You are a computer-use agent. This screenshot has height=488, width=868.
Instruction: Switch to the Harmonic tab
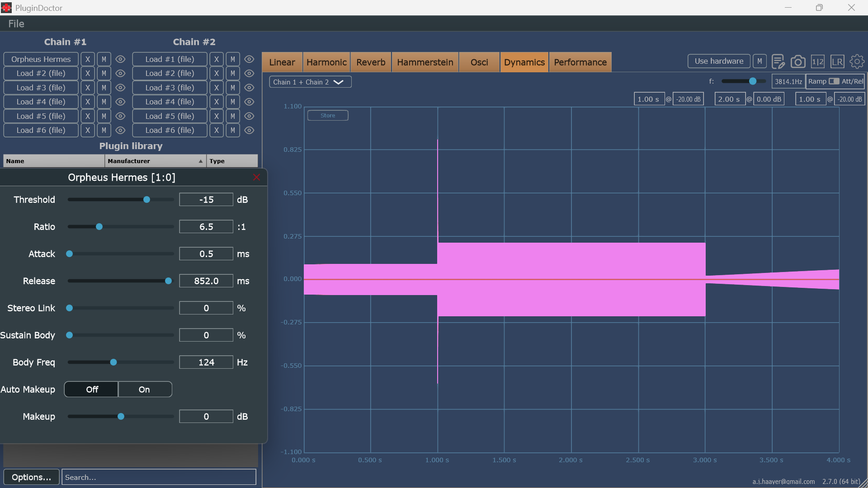point(326,62)
